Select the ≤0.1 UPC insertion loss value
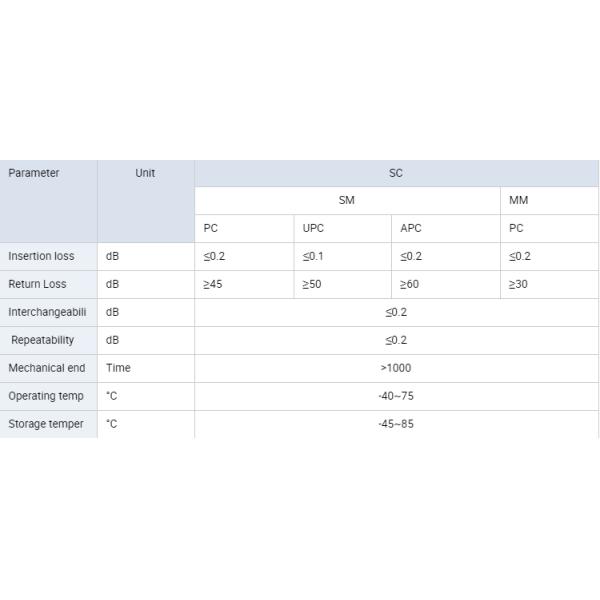The height and width of the screenshot is (600, 600). pyautogui.click(x=314, y=256)
